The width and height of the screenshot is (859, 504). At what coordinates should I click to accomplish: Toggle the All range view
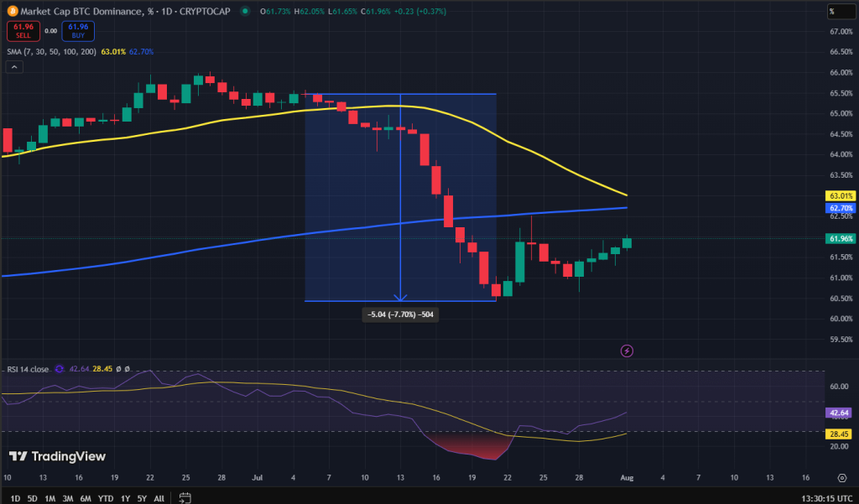coord(159,497)
